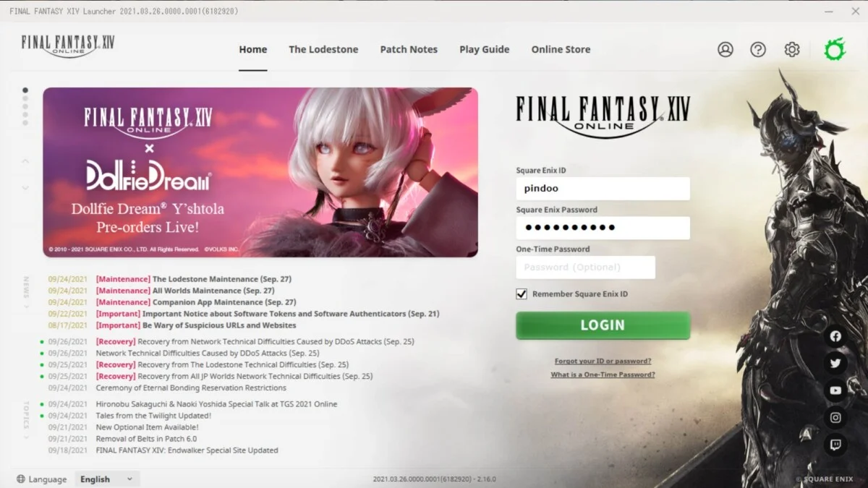The height and width of the screenshot is (488, 868).
Task: Open the Play Guide tab
Action: tap(485, 49)
